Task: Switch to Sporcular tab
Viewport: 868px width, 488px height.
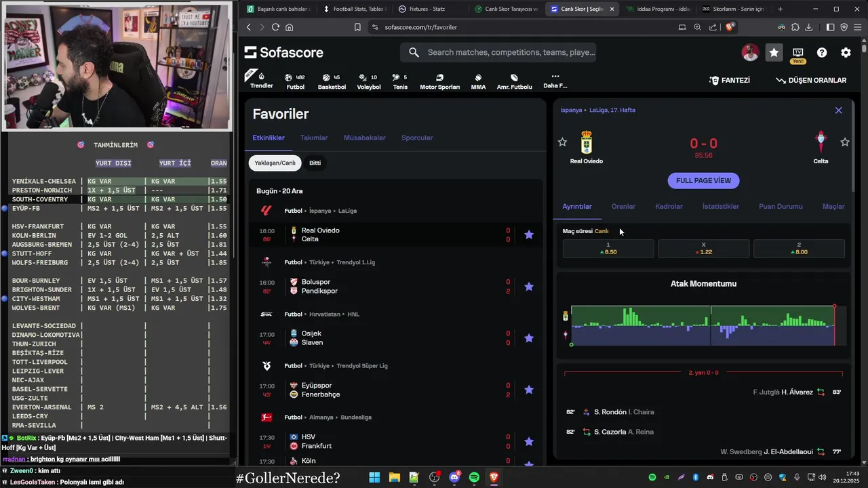Action: tap(417, 138)
